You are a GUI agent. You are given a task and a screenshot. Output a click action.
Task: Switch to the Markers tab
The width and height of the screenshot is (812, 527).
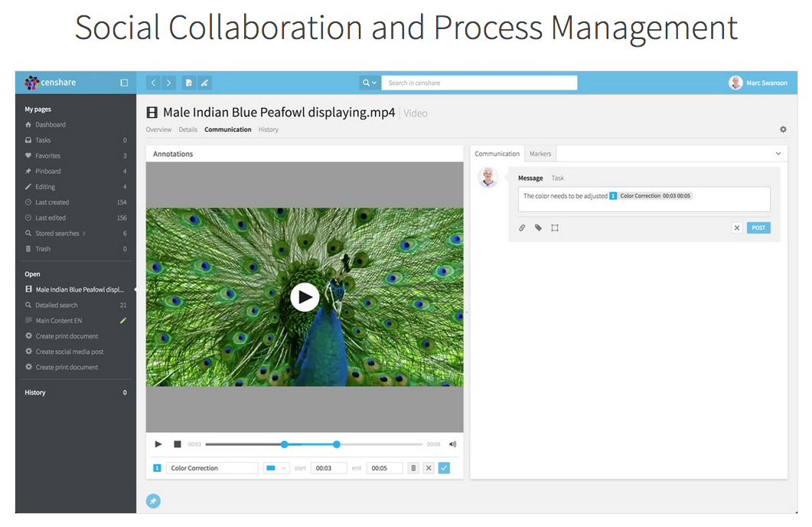pos(540,154)
